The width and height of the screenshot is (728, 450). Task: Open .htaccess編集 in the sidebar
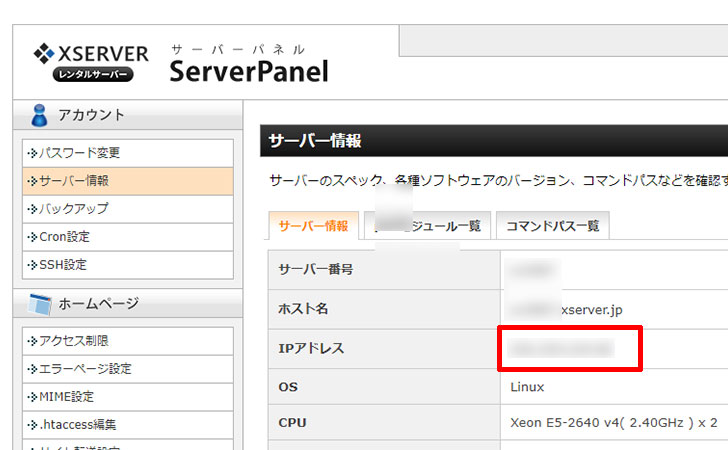(128, 424)
